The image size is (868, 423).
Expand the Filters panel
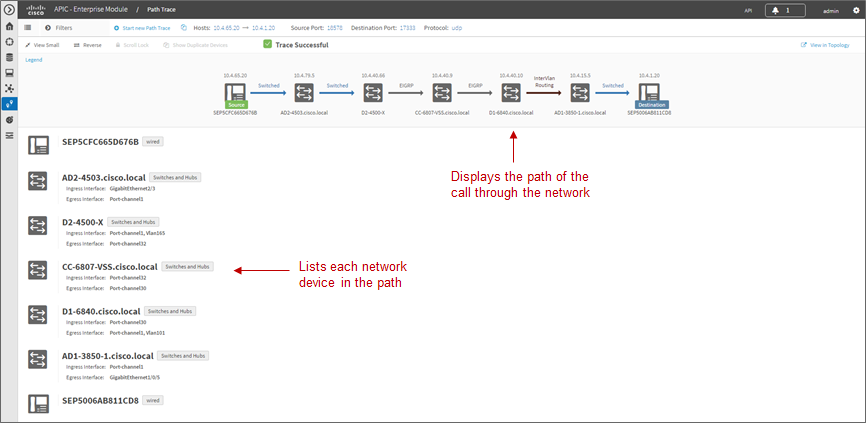[x=59, y=28]
